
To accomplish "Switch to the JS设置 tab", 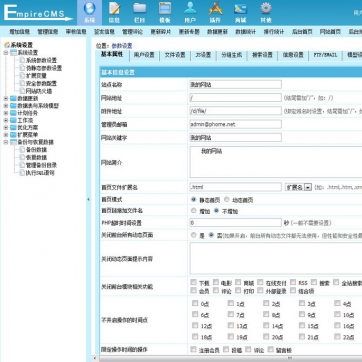I will tap(203, 55).
